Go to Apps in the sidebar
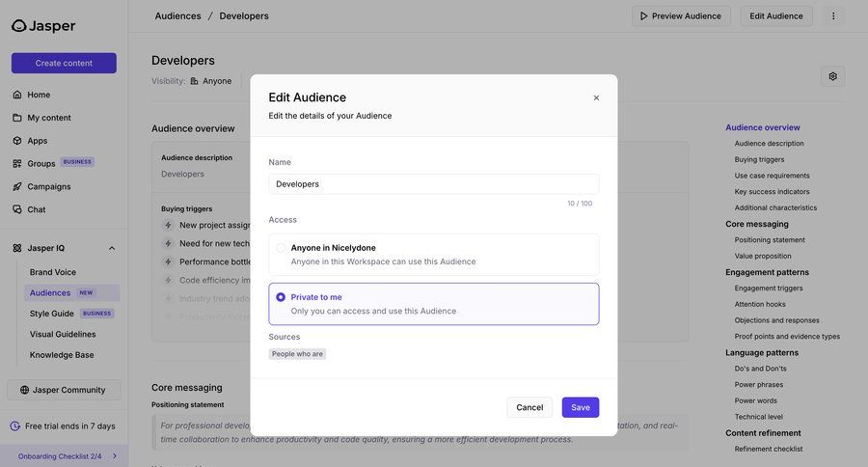868x467 pixels. tap(38, 141)
